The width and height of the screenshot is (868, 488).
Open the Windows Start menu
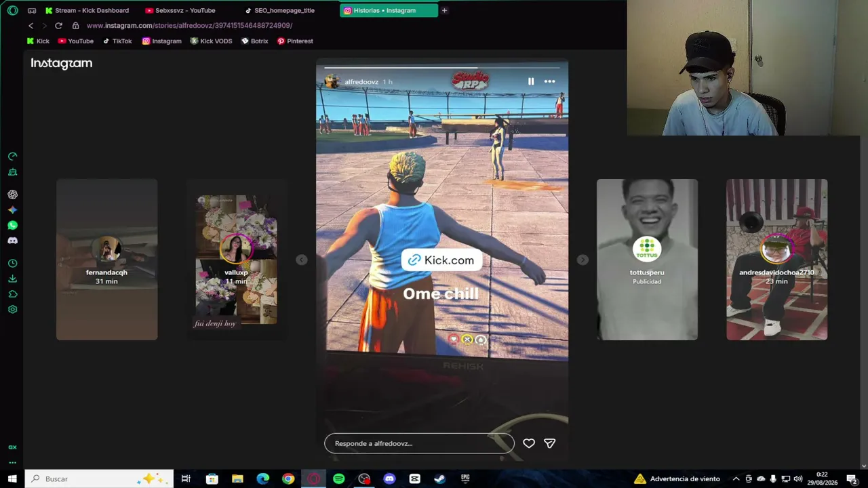12,479
